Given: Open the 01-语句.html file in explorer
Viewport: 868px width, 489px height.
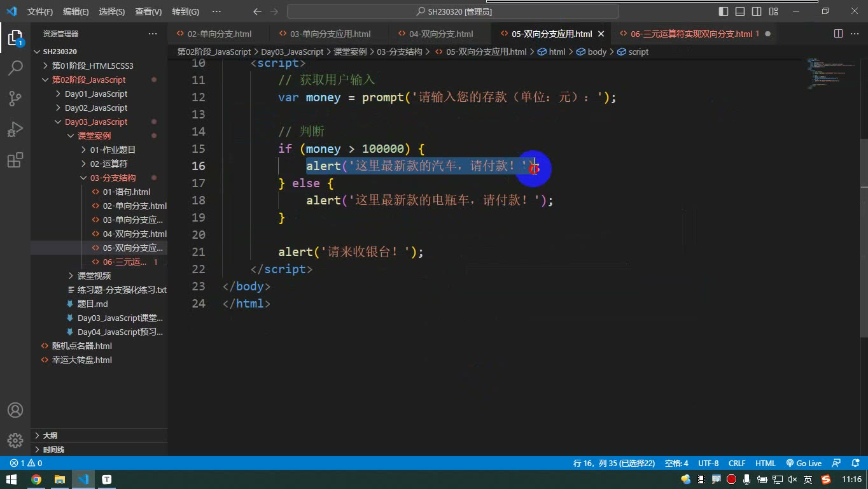Looking at the screenshot, I should (x=127, y=192).
